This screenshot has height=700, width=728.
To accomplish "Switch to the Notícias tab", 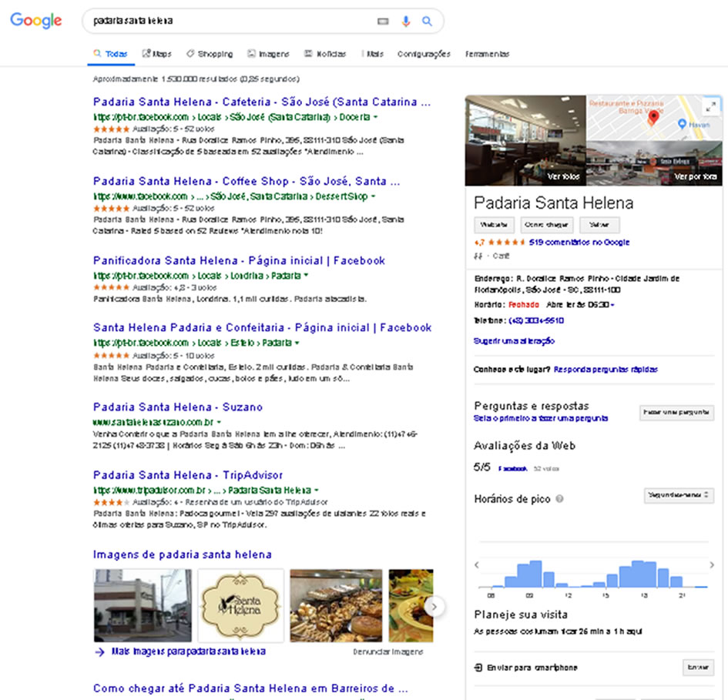I will coord(325,54).
